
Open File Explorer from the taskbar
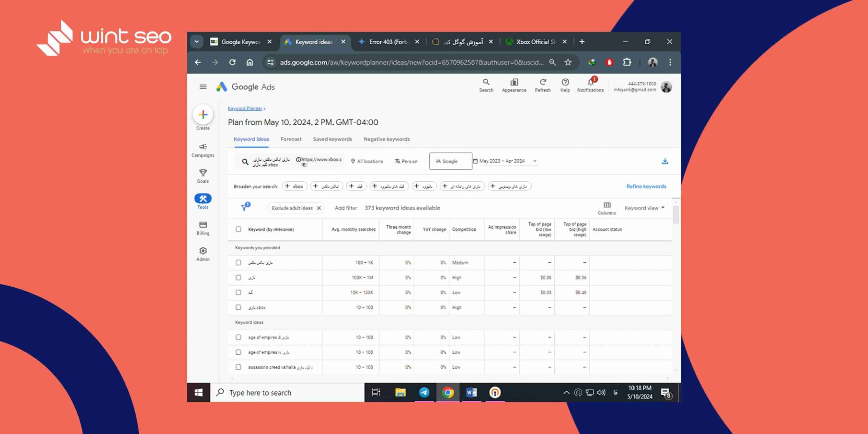400,392
